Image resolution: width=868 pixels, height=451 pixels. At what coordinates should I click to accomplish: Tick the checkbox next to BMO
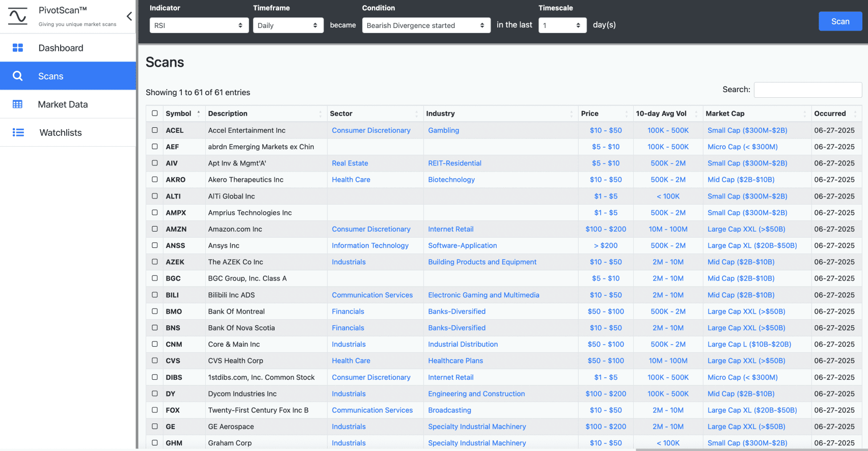tap(155, 311)
